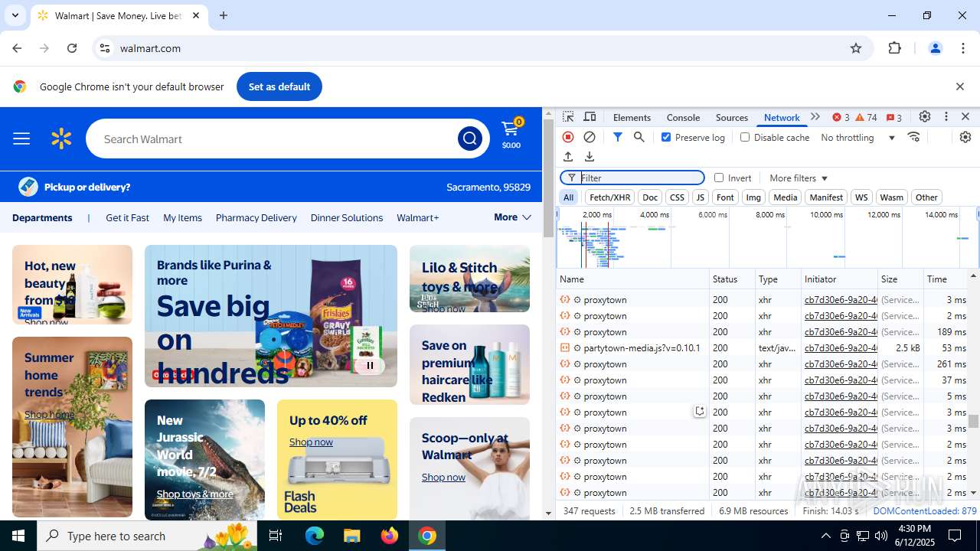980x551 pixels.
Task: Open the Dinner Solutions link
Action: [x=346, y=217]
